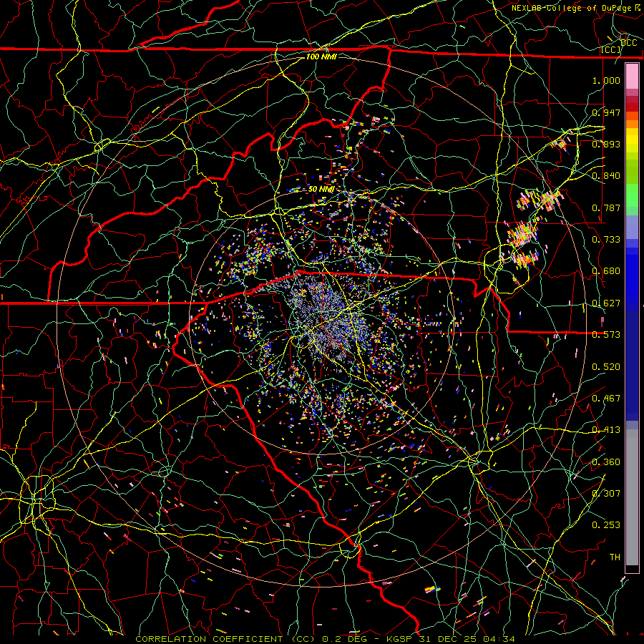Click the "KGSP" radar station identifier
This screenshot has height=644, width=644.
pyautogui.click(x=400, y=639)
